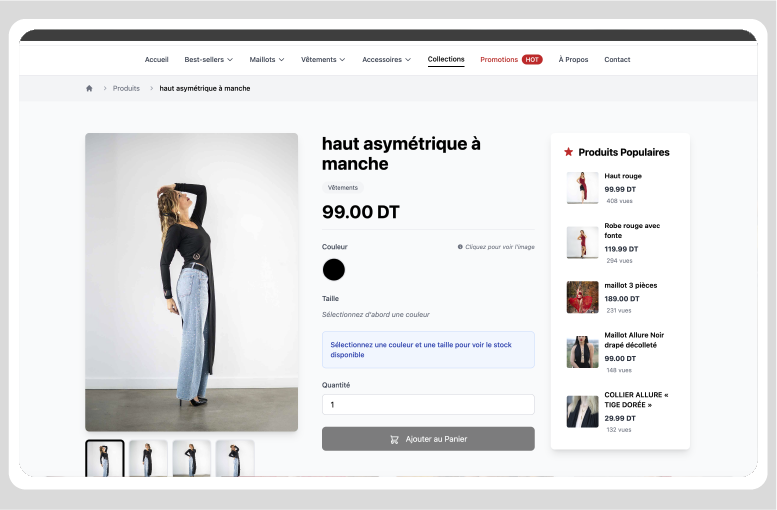The height and width of the screenshot is (510, 777).
Task: Open COLLIER ALLURE TIGE DORÉE product
Action: click(636, 399)
